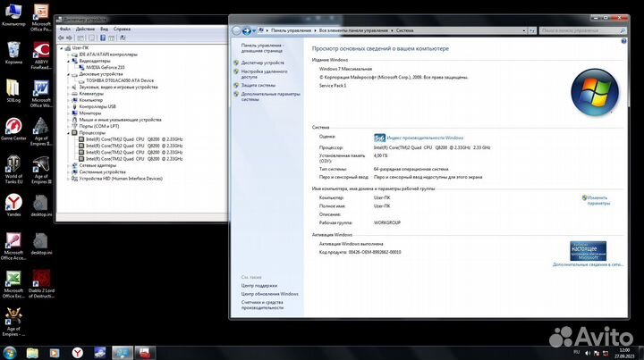
Task: Click the Windows Start orb
Action: pos(10,351)
